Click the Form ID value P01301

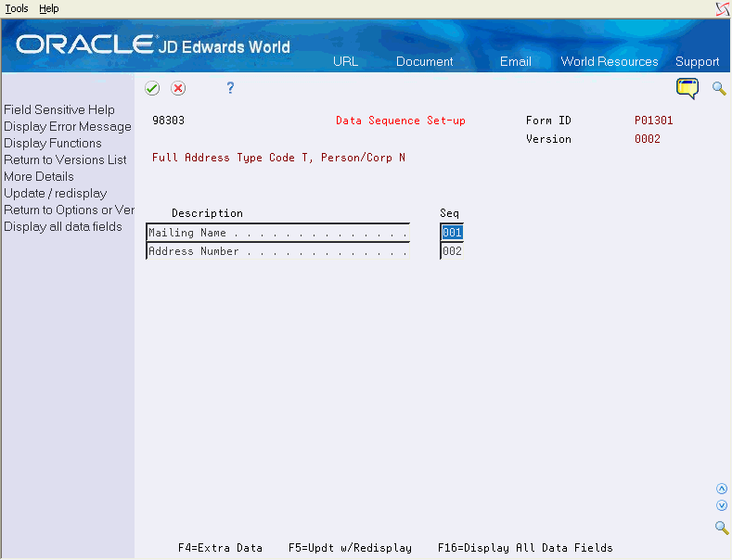tap(653, 121)
